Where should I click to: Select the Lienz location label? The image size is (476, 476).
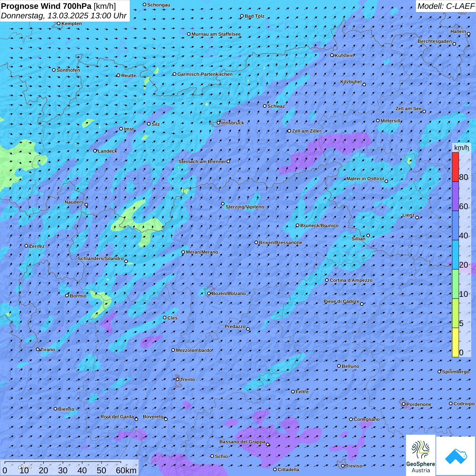(x=408, y=215)
